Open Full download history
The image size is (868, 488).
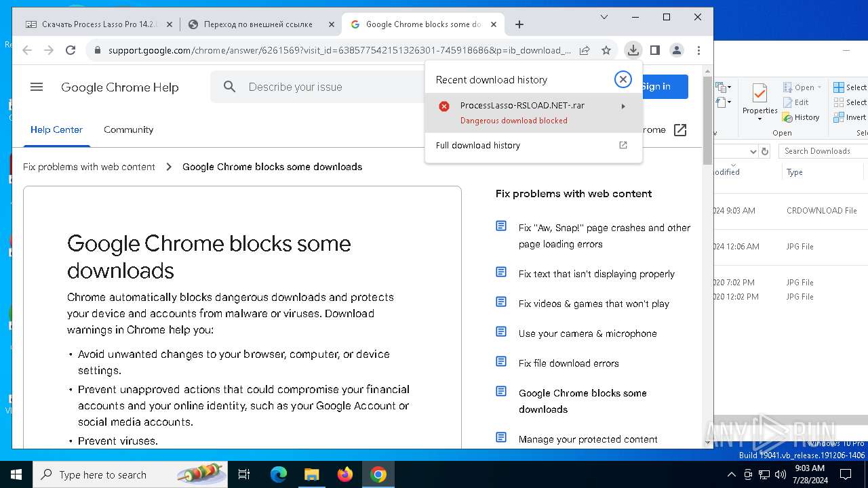coord(478,145)
